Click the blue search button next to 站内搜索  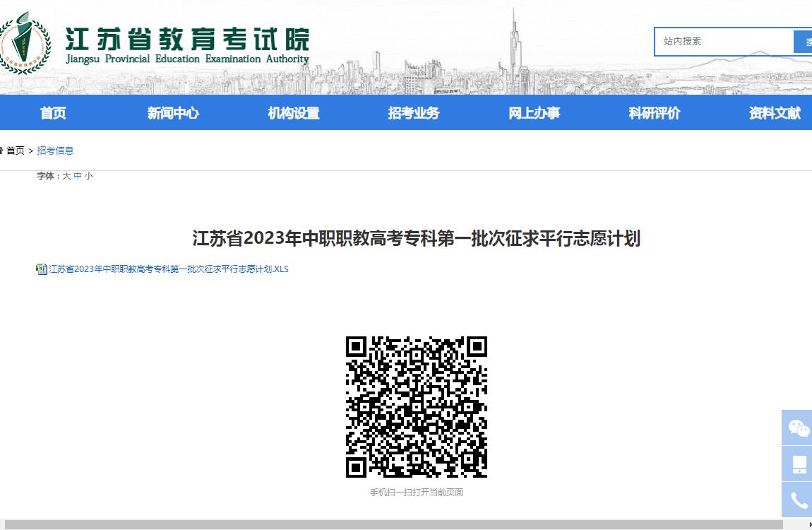point(803,42)
